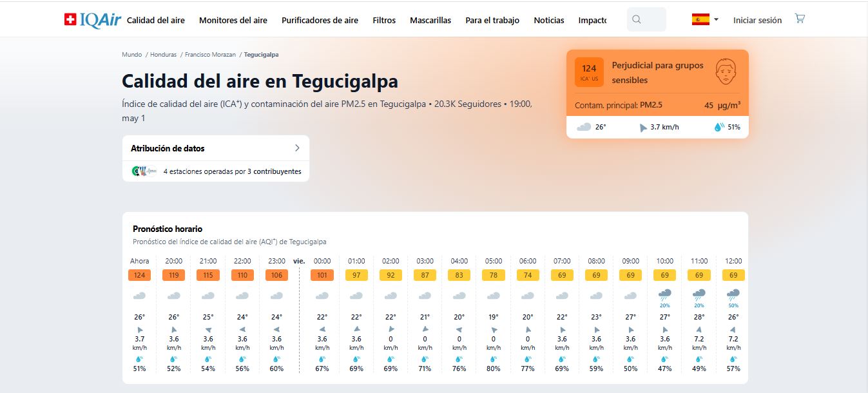
Task: Go to Francisco Morazan breadcrumb
Action: click(210, 55)
